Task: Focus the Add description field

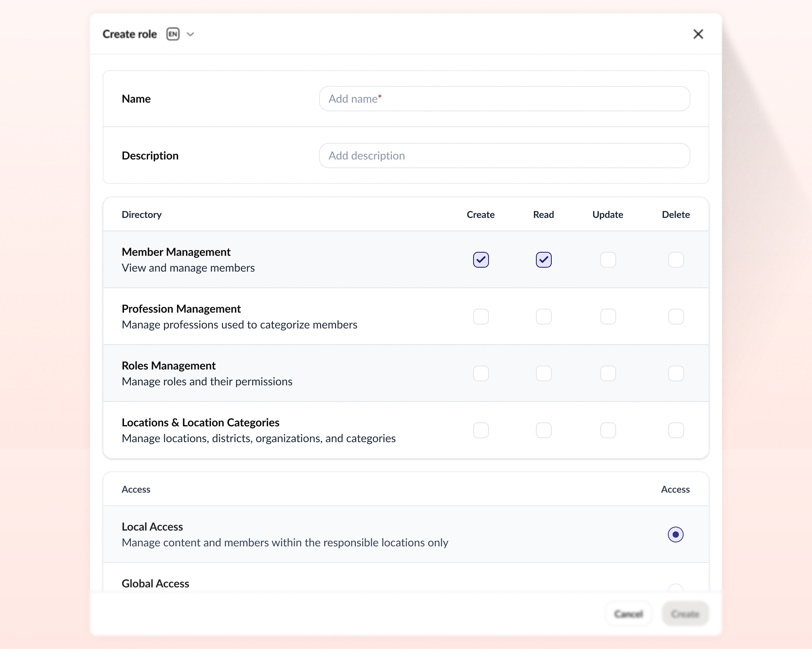Action: coord(504,156)
